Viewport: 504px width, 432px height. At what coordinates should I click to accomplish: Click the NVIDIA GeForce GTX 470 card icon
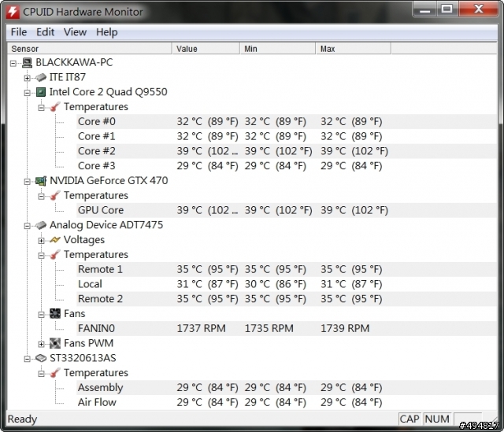click(41, 181)
